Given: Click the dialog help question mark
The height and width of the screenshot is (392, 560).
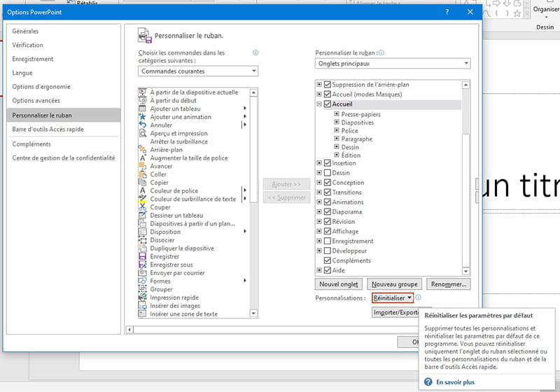Looking at the screenshot, I should tap(447, 12).
